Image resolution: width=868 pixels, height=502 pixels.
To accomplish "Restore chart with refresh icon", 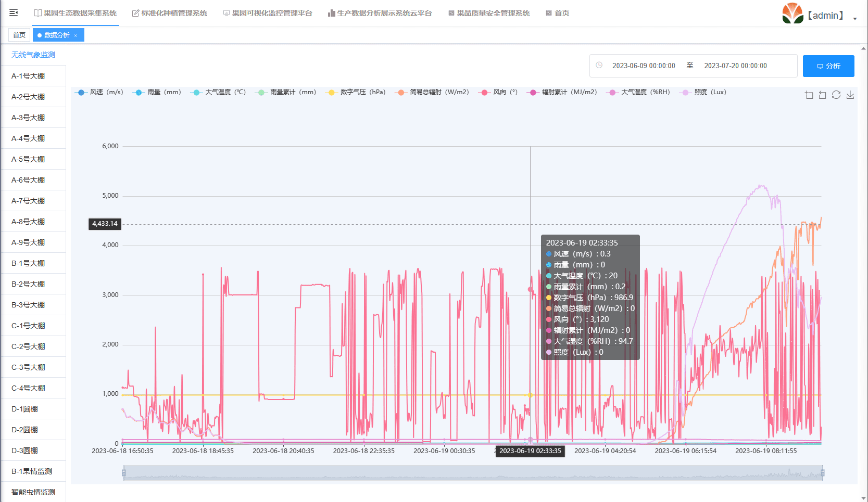I will (x=836, y=95).
